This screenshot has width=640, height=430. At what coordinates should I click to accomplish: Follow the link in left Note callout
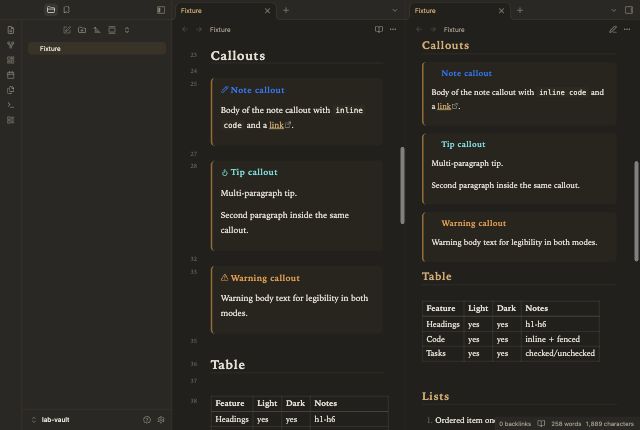pyautogui.click(x=276, y=125)
